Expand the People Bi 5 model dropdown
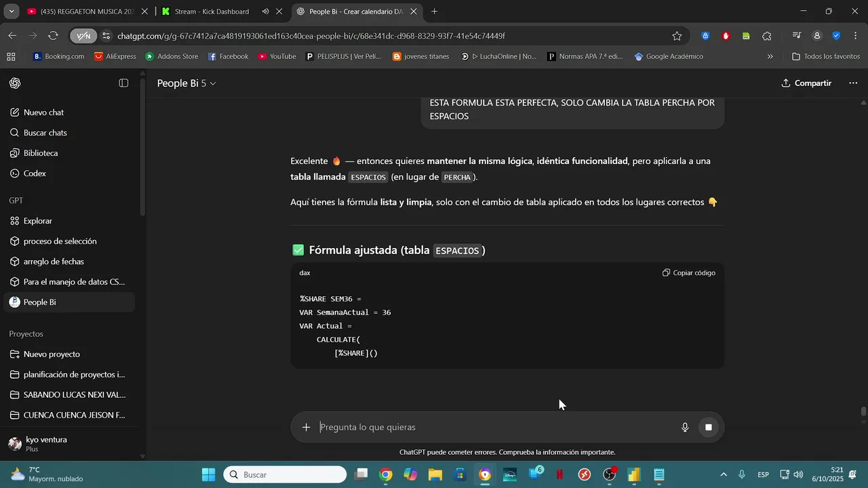868x488 pixels. (x=186, y=83)
